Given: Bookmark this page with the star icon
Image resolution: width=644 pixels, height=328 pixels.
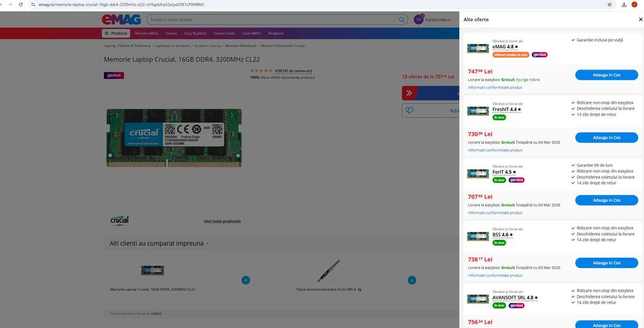Looking at the screenshot, I should [x=609, y=5].
